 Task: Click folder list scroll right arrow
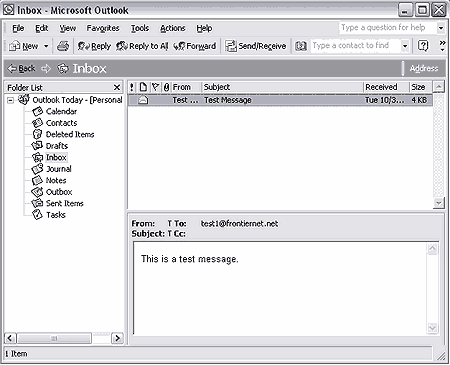pos(117,338)
